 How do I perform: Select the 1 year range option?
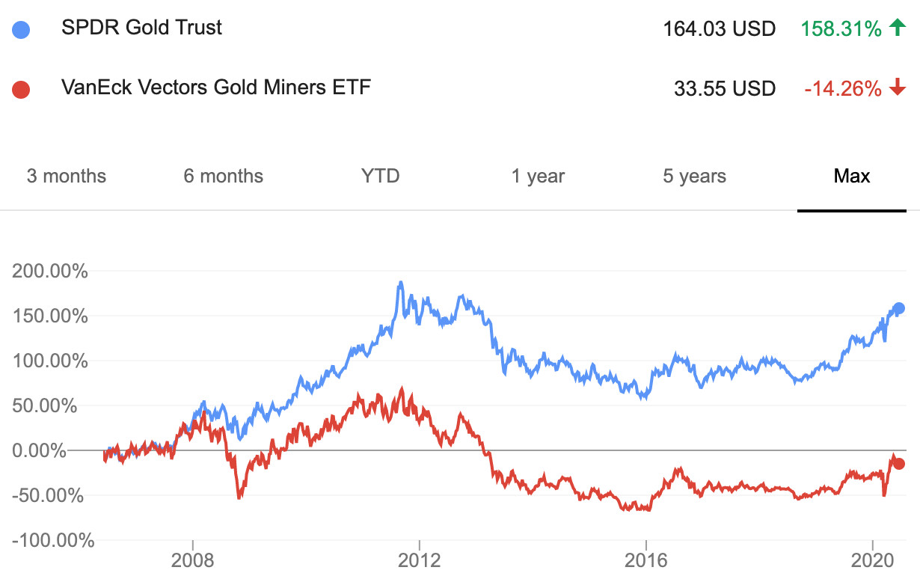(x=537, y=177)
